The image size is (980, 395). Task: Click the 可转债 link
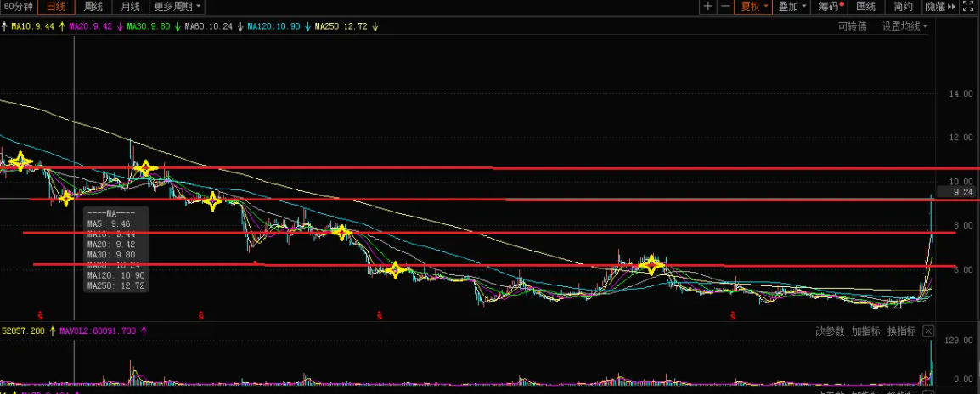coord(853,26)
